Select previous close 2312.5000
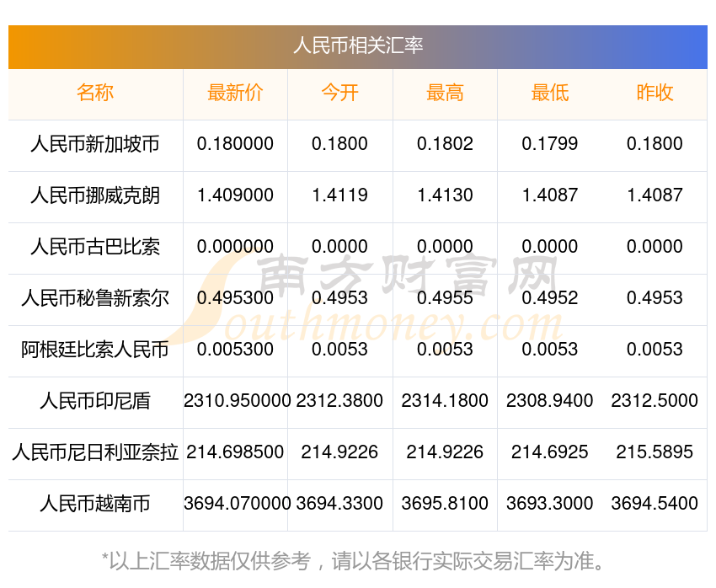 click(655, 401)
